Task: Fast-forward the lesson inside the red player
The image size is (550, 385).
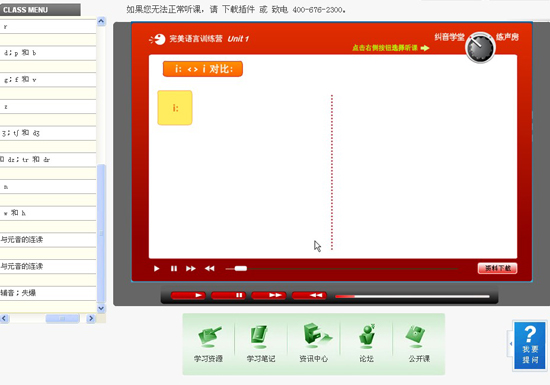Action: [191, 269]
